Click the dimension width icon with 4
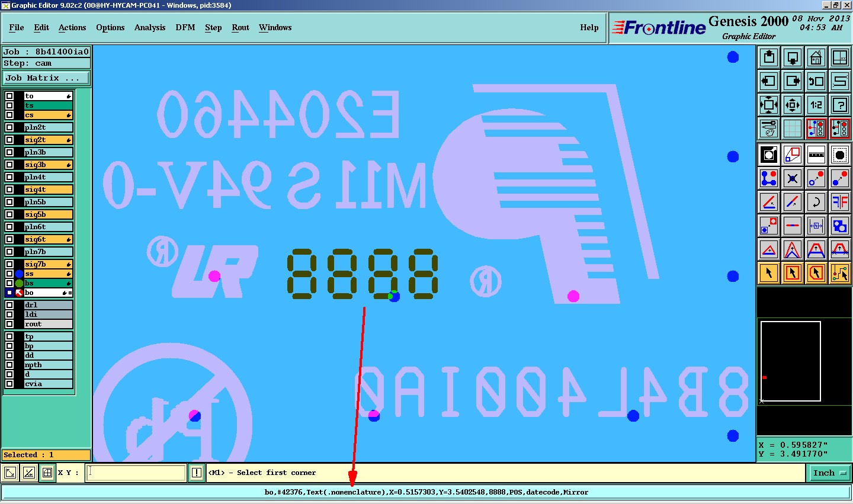Image resolution: width=853 pixels, height=504 pixels. click(816, 226)
